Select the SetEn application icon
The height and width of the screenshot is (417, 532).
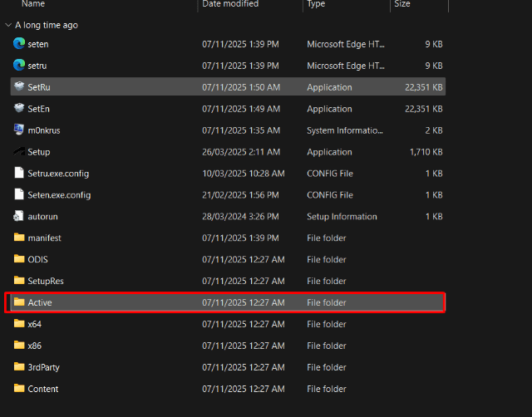19,109
